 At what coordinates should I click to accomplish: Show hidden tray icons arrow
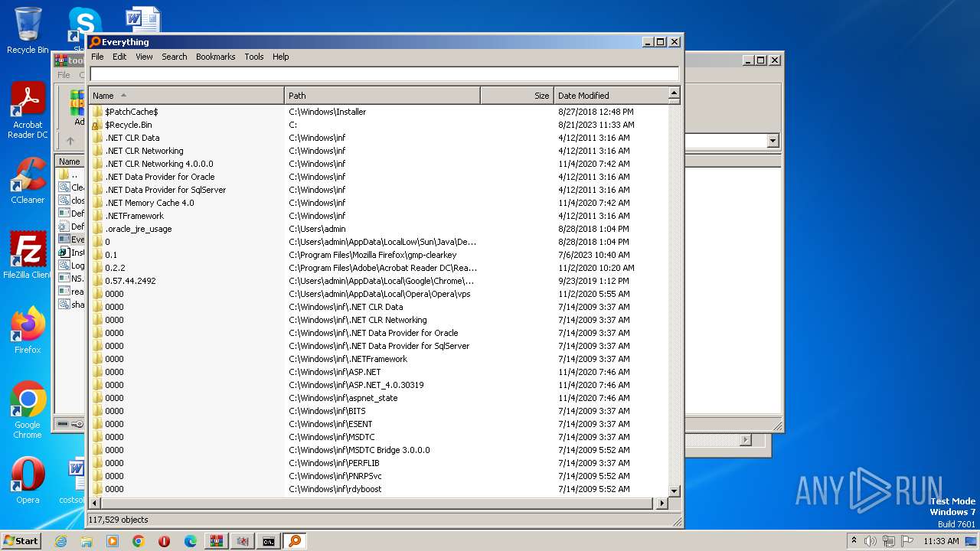point(854,541)
